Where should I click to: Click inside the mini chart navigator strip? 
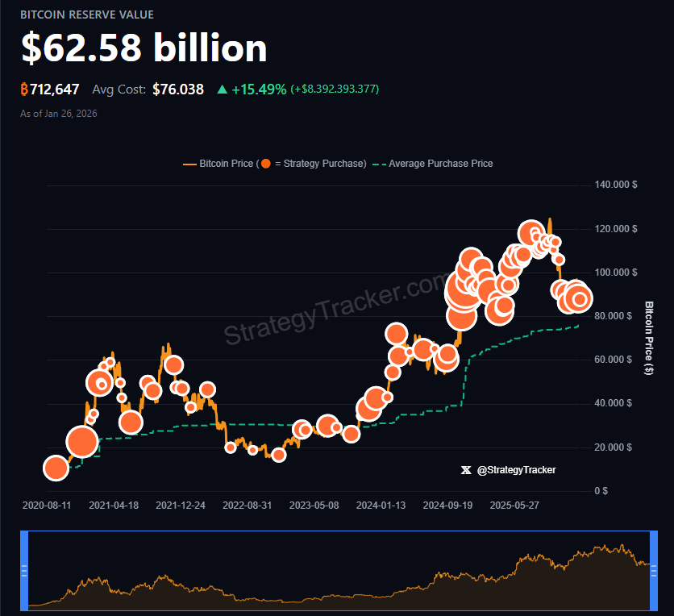tap(339, 569)
